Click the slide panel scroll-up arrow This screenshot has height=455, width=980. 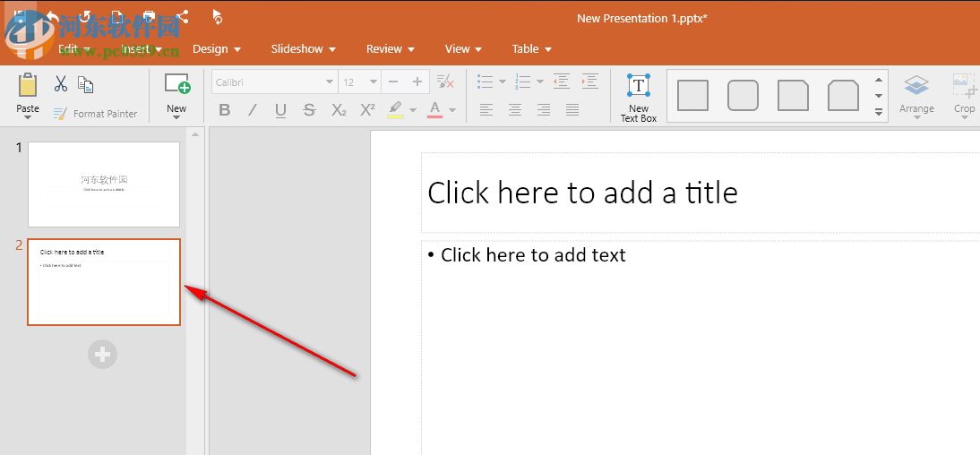[x=195, y=133]
